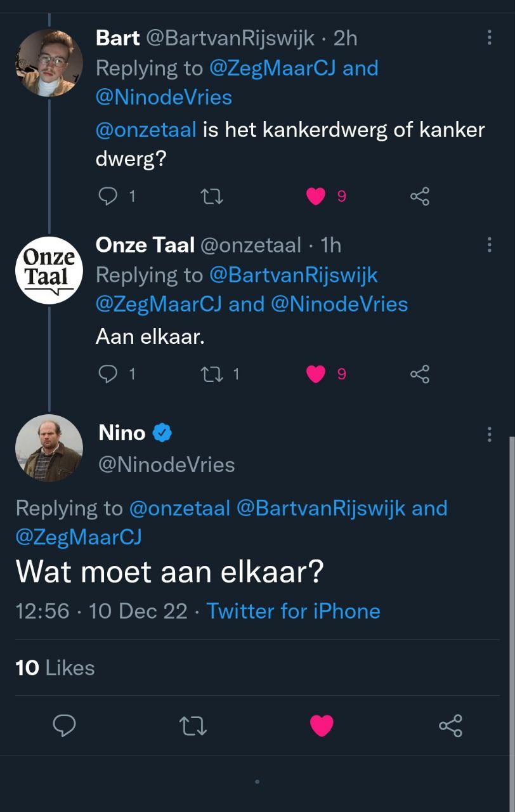Unlike Bart's tweet with the pink heart
Image resolution: width=515 pixels, height=812 pixels.
(316, 197)
